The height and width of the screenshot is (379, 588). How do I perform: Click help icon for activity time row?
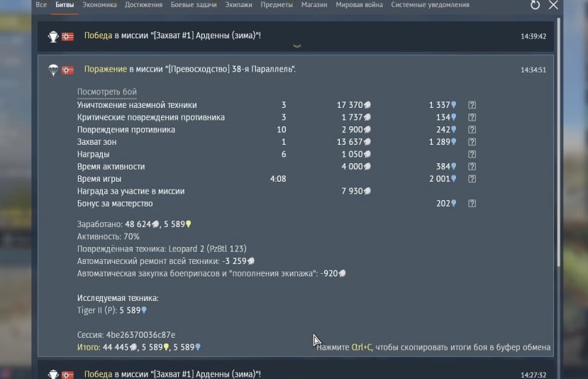[472, 167]
